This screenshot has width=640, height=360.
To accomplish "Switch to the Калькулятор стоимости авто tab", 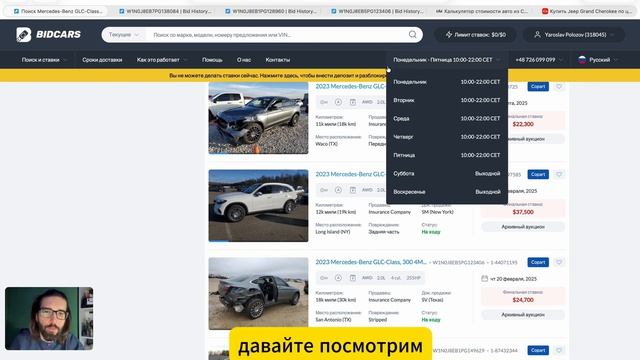I will click(x=482, y=11).
